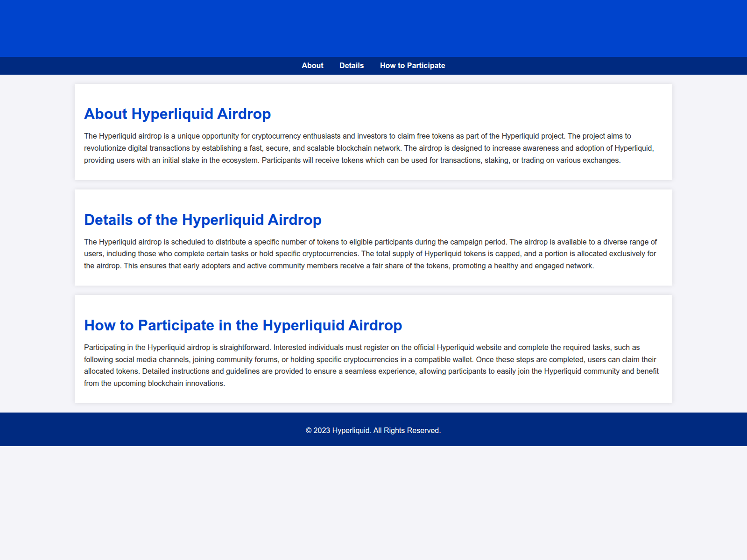Open the How to Participate navigation link

pyautogui.click(x=413, y=65)
